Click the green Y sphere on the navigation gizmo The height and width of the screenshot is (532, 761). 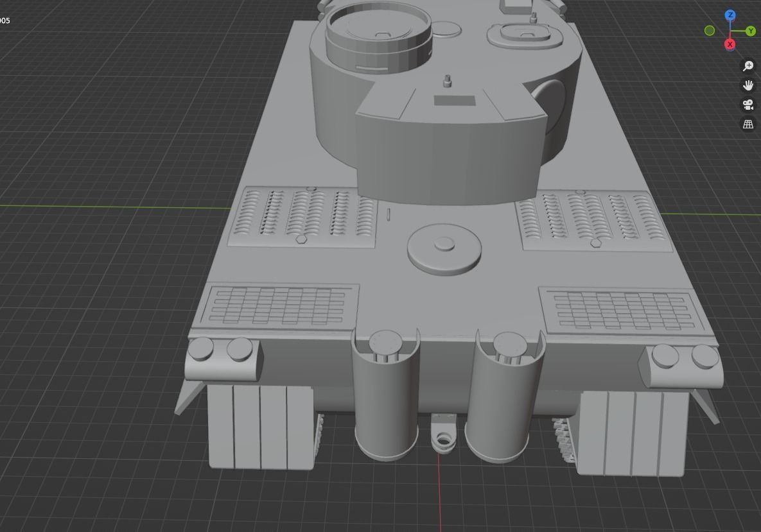coord(749,30)
